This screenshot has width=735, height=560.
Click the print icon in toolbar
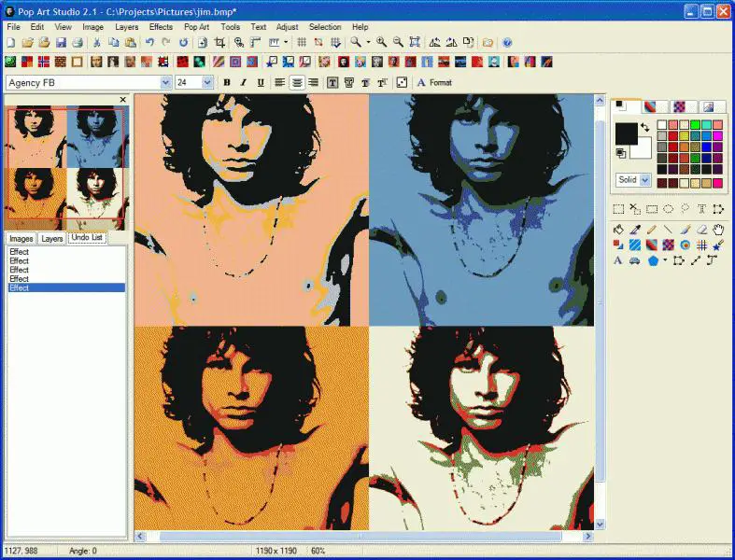click(x=78, y=43)
